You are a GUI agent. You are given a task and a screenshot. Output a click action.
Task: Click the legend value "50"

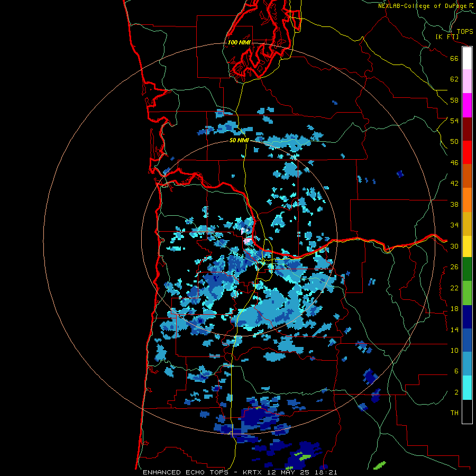(x=454, y=142)
